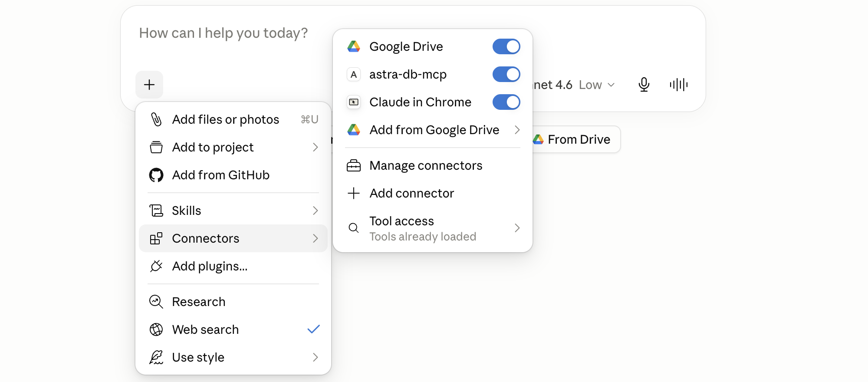Click the GitHub logo icon
Viewport: 868px width, 382px height.
click(156, 175)
